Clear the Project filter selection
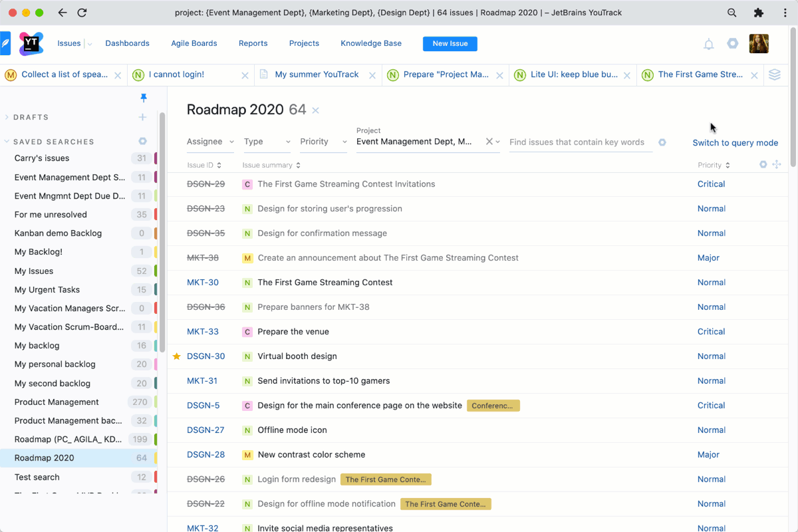798x532 pixels. (x=489, y=142)
